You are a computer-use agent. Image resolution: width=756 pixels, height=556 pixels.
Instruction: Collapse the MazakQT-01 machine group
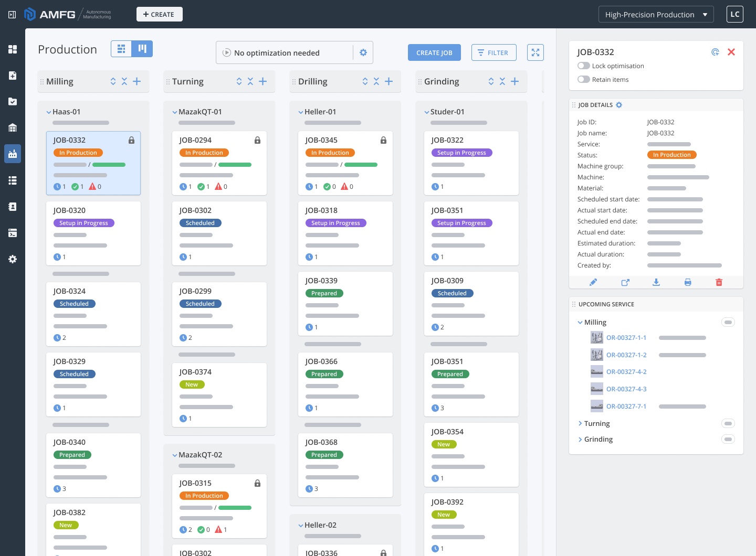pos(175,112)
